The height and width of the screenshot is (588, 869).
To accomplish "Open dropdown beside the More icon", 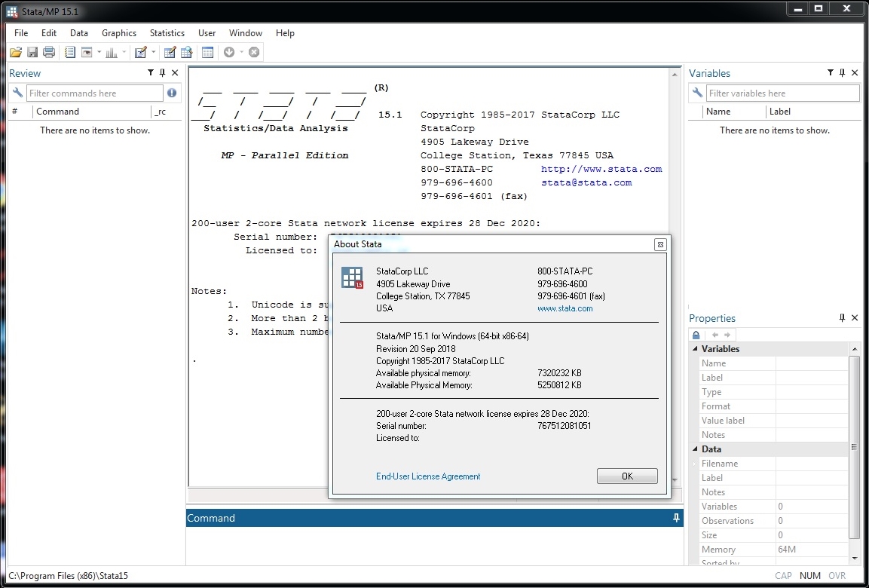I will tap(242, 53).
